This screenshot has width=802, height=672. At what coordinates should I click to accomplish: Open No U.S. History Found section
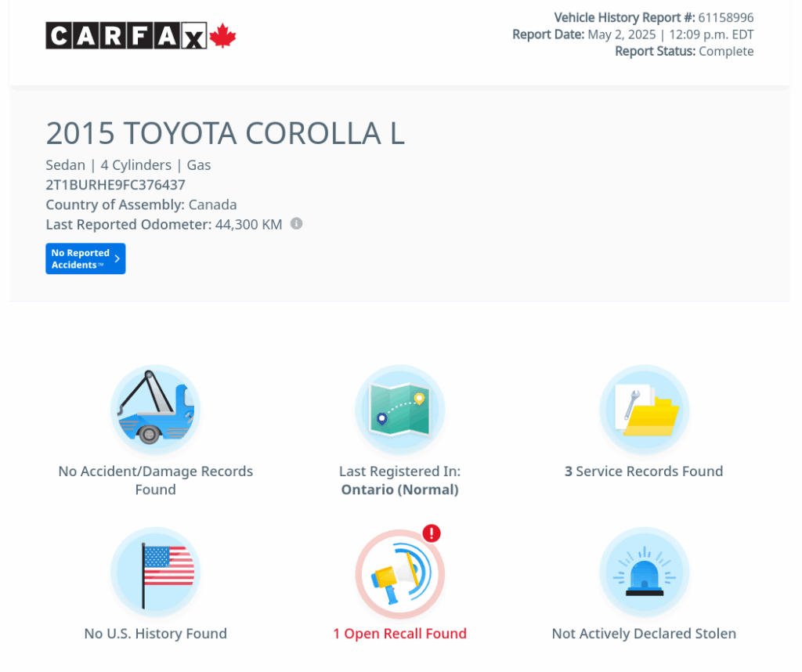click(156, 633)
